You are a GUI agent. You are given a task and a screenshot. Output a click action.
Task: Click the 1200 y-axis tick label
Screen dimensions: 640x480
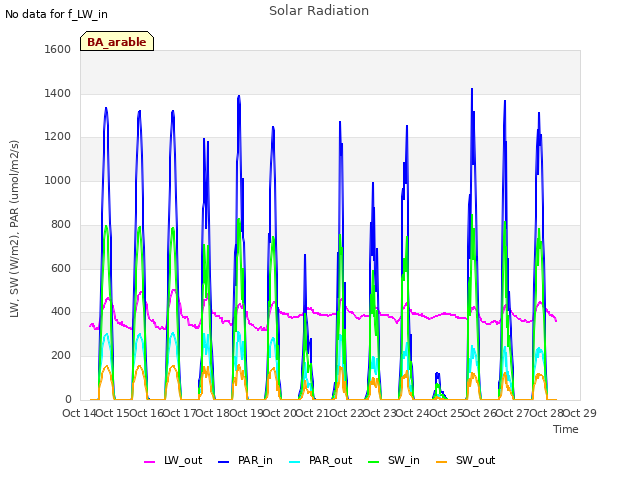coord(58,137)
